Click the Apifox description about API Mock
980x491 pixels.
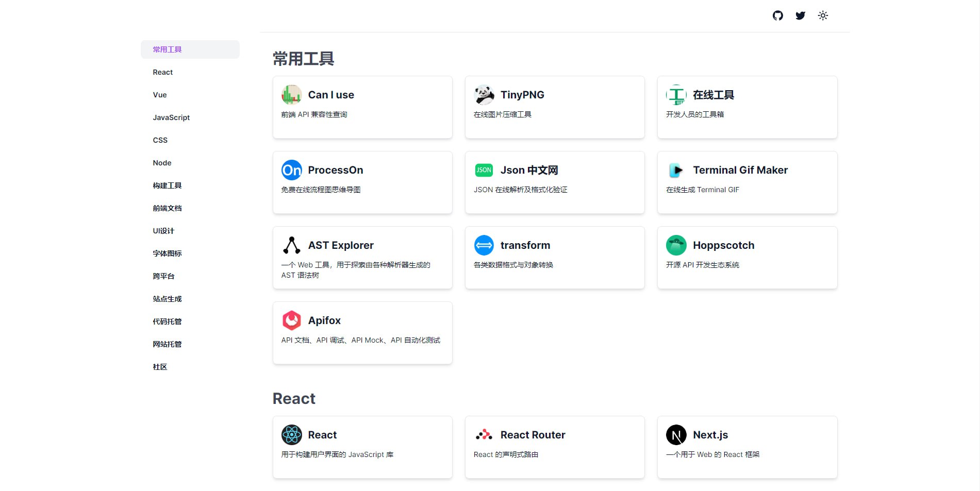point(361,340)
